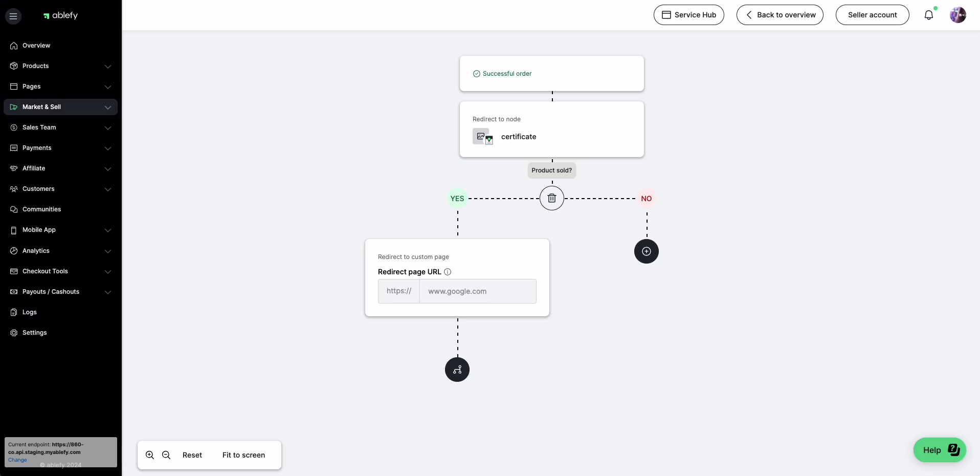This screenshot has width=980, height=476.
Task: Click the www.google.com URL input field
Action: tap(477, 291)
